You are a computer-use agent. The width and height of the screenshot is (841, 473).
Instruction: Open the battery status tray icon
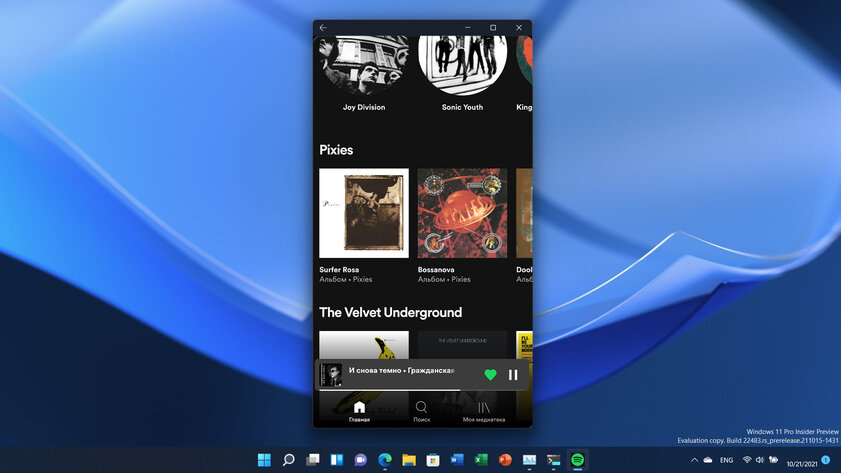tap(773, 460)
